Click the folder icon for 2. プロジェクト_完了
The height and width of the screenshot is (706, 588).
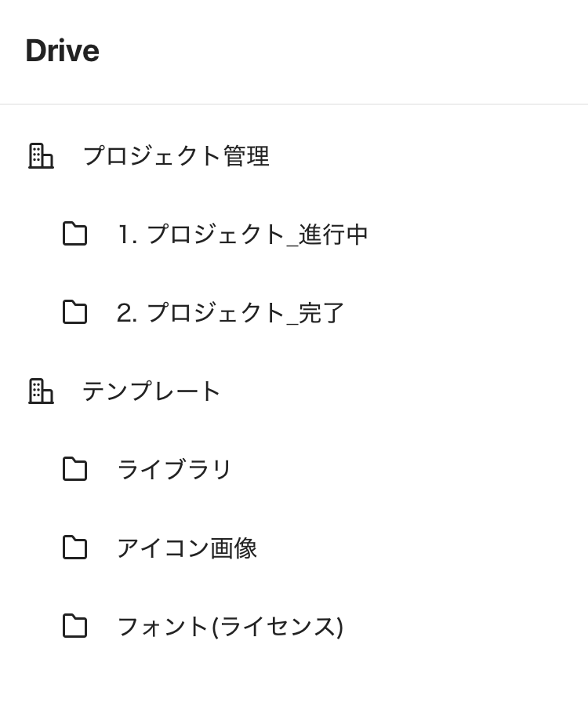[74, 312]
